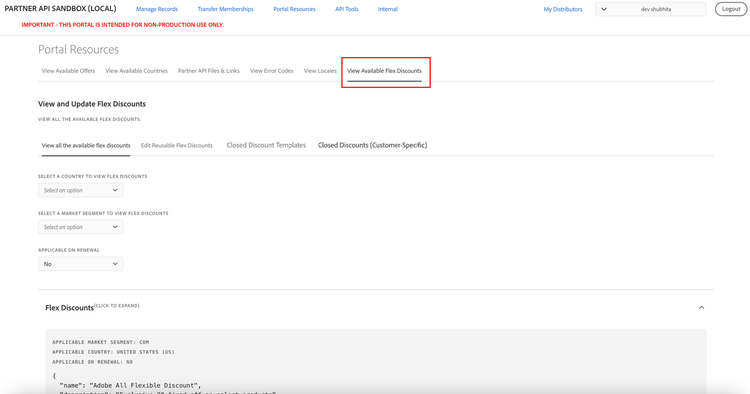Open View Error Codes tab
Viewport: 750px width, 394px height.
(271, 71)
